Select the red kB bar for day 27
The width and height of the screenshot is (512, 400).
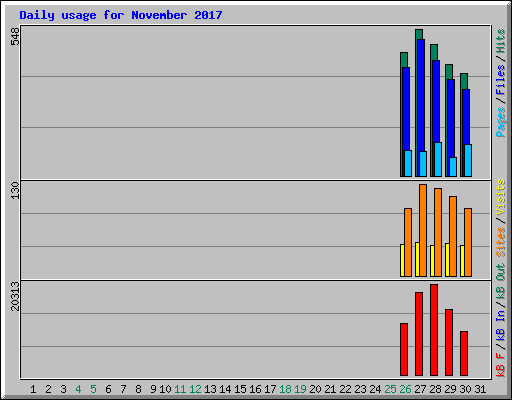419,334
